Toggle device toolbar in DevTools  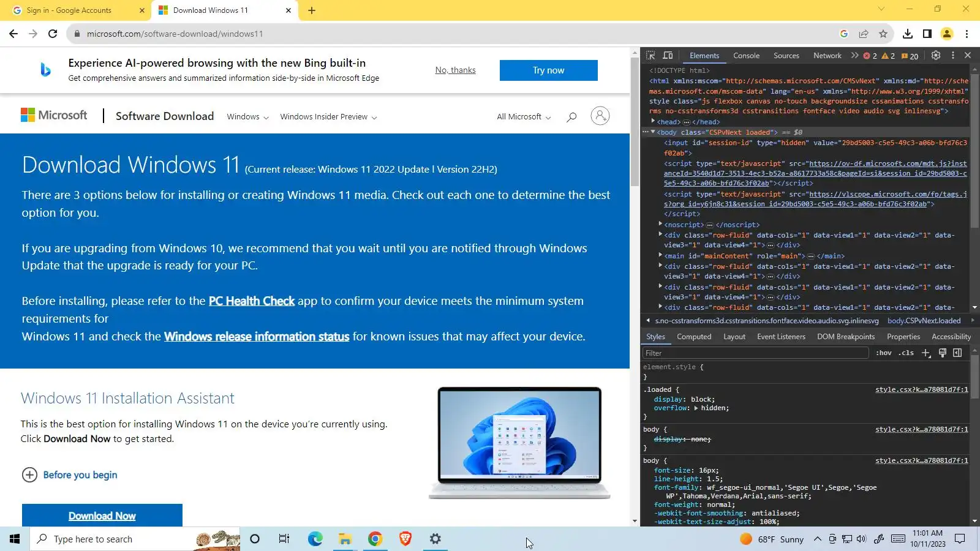point(668,56)
